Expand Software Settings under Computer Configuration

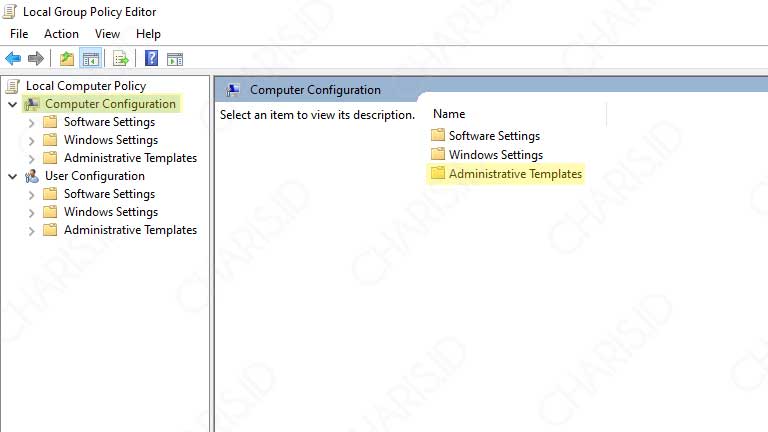click(31, 122)
